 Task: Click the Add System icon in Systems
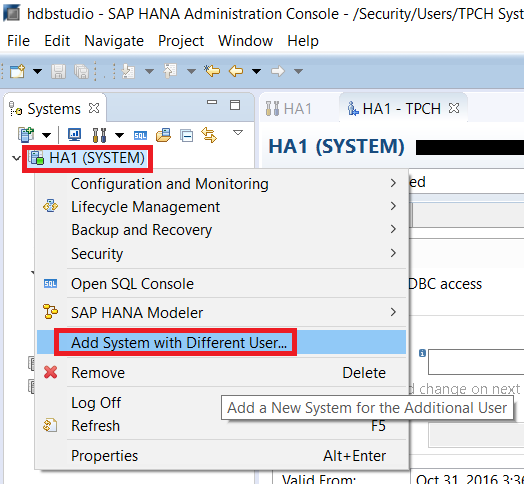click(x=26, y=135)
